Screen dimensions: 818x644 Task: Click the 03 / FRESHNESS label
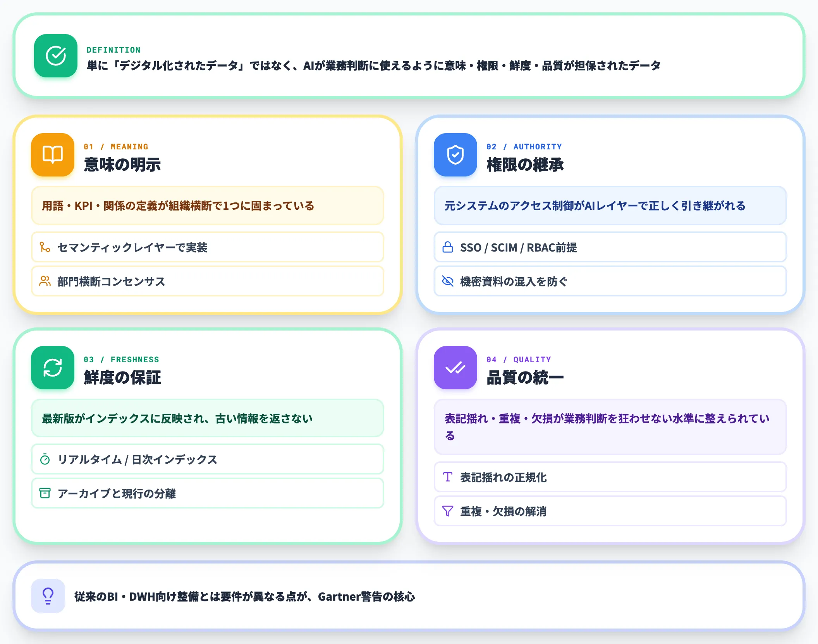[x=121, y=360]
